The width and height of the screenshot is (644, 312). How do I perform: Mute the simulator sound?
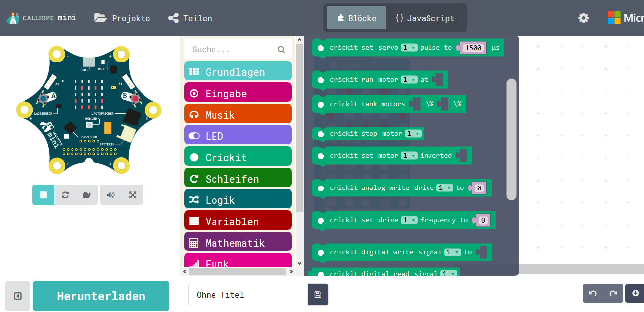[111, 195]
